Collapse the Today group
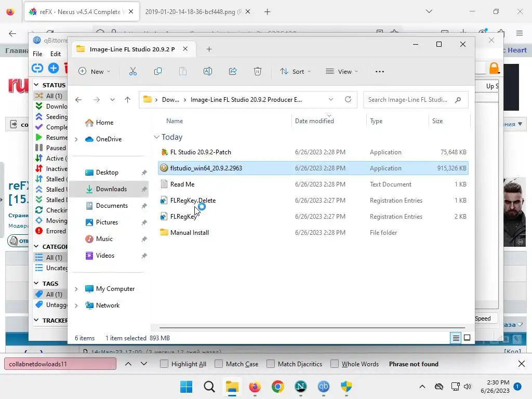Image resolution: width=532 pixels, height=399 pixels. 156,137
